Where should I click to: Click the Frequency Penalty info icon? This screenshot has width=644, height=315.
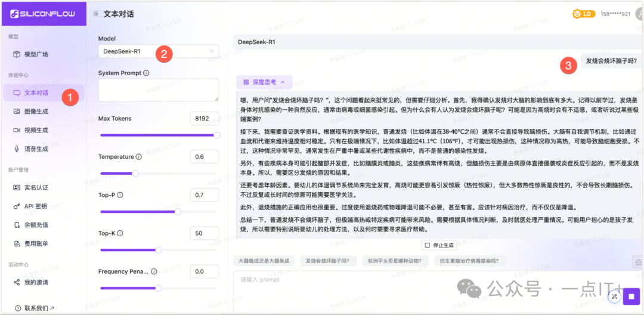(154, 271)
